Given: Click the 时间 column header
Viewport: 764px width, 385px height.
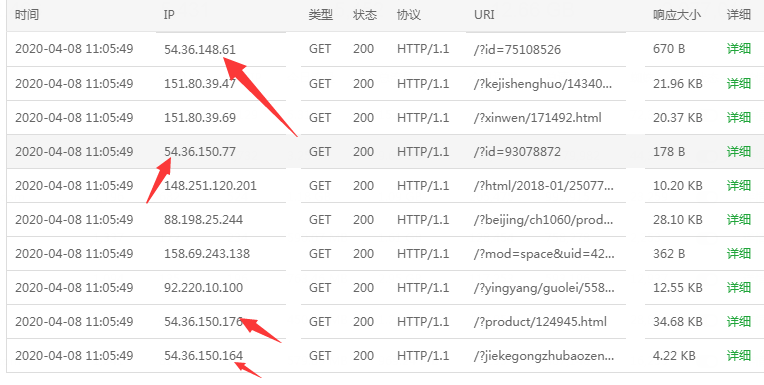Looking at the screenshot, I should click(27, 15).
